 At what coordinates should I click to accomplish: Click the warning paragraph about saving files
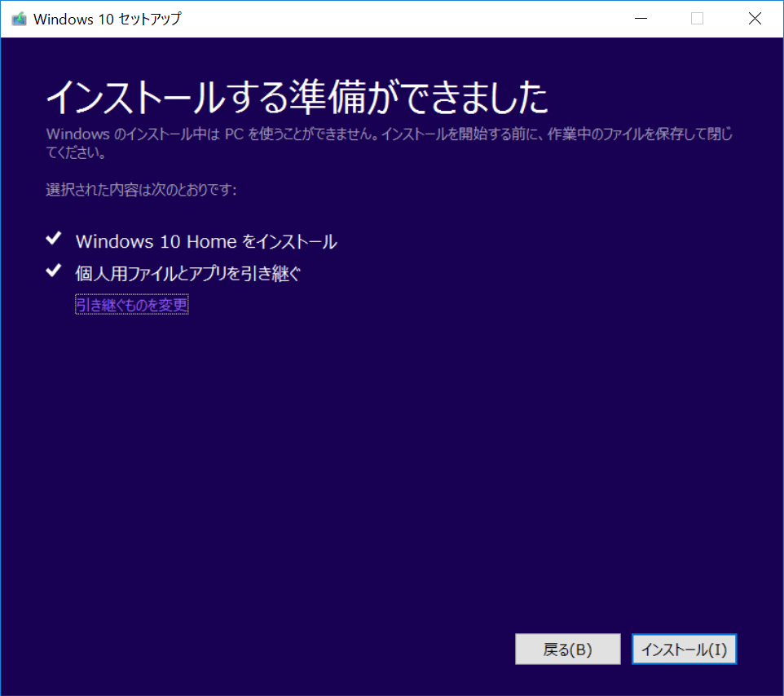[x=389, y=143]
